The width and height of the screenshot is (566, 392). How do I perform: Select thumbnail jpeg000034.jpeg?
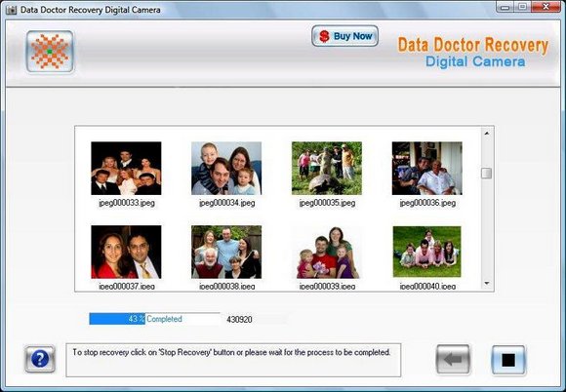click(x=226, y=169)
